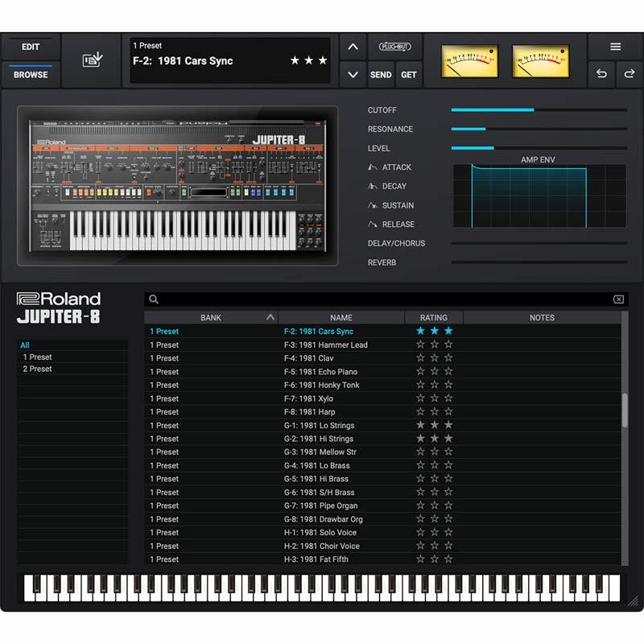Click the Attack envelope icon
The image size is (644, 644).
(373, 167)
